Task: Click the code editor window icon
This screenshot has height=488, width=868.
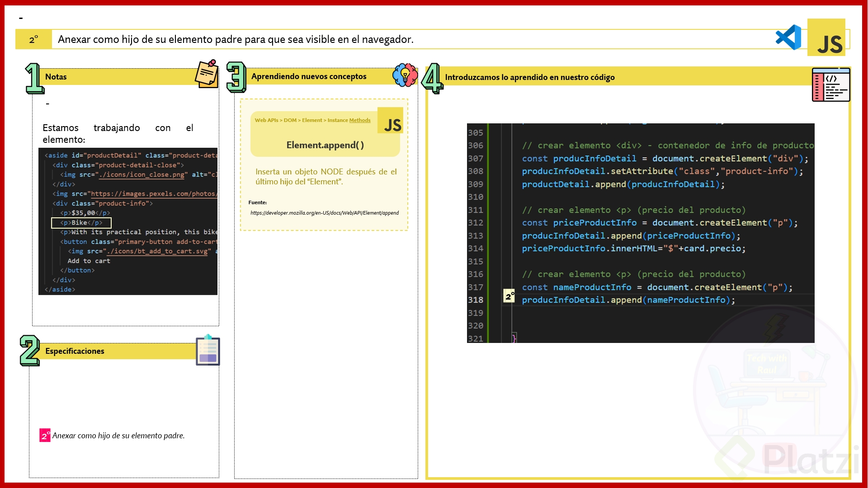Action: (831, 85)
